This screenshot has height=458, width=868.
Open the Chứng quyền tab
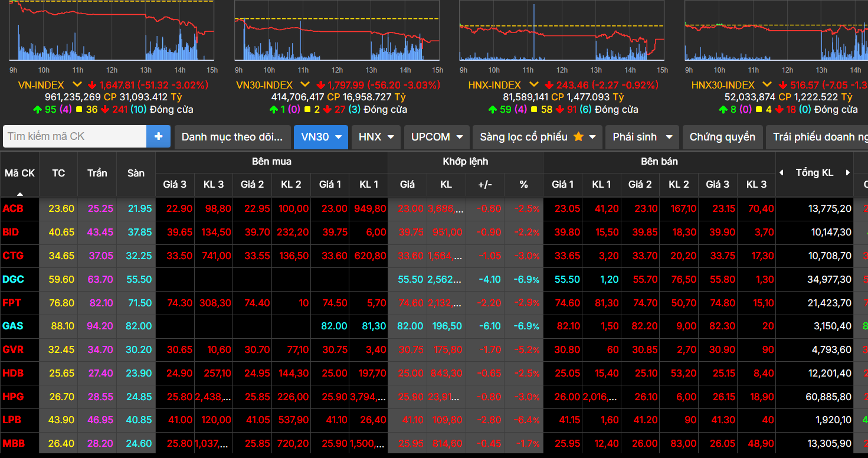722,137
